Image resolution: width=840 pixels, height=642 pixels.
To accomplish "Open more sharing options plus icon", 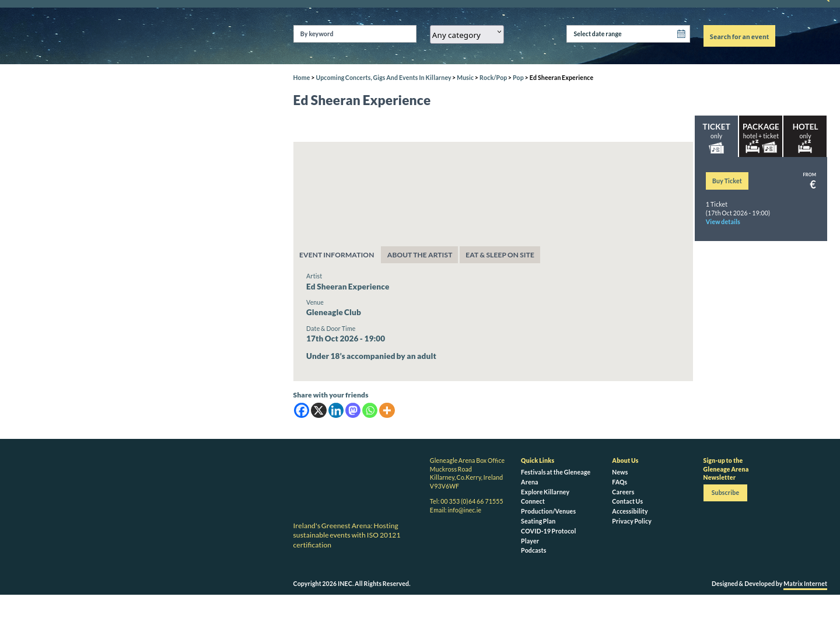I will tap(387, 410).
